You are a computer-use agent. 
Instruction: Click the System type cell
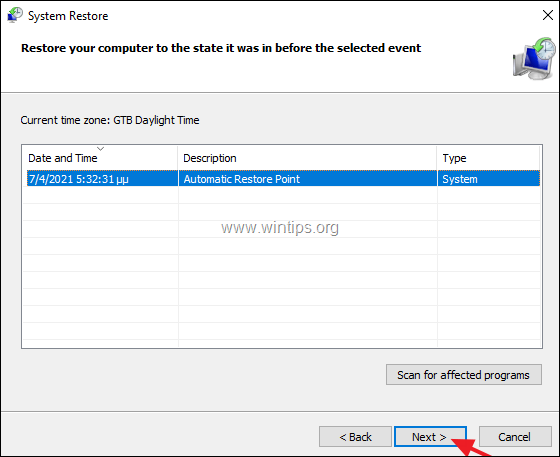pos(460,179)
